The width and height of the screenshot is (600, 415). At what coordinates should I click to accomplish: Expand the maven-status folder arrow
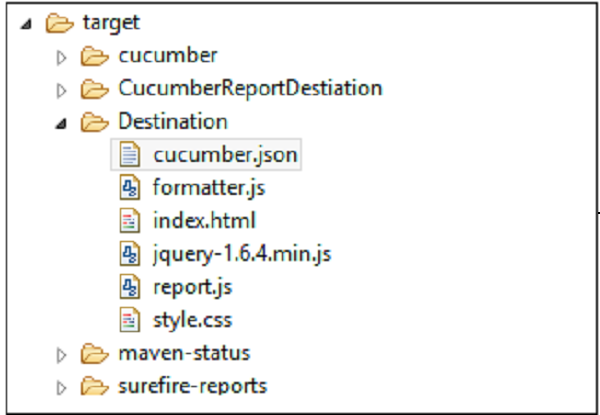coord(62,353)
